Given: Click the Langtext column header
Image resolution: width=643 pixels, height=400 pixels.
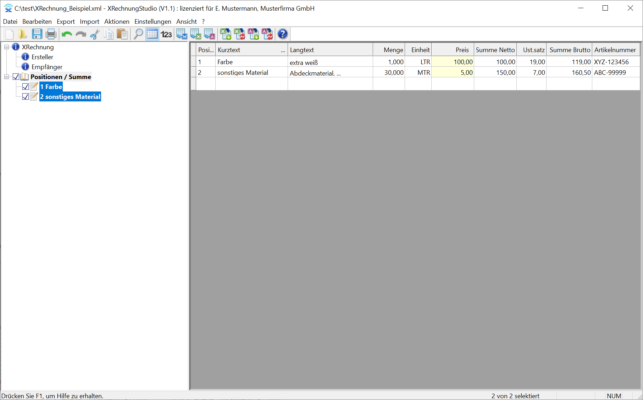Looking at the screenshot, I should pyautogui.click(x=330, y=50).
